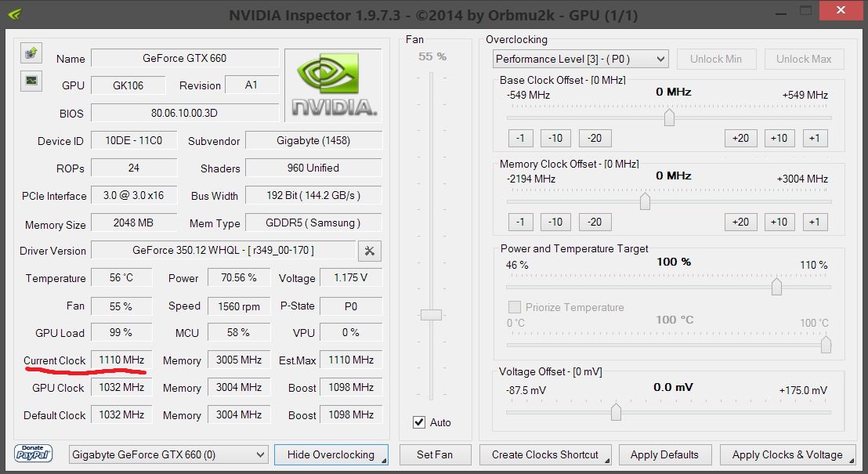This screenshot has width=868, height=474.
Task: Click the Name field showing GeForce GTX 660
Action: coord(184,58)
